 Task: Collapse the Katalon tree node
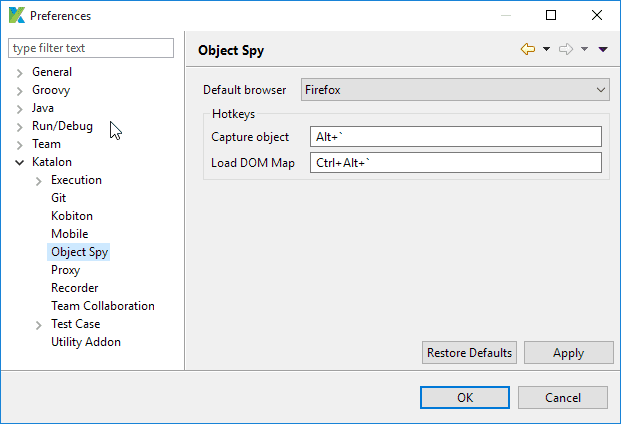(19, 162)
